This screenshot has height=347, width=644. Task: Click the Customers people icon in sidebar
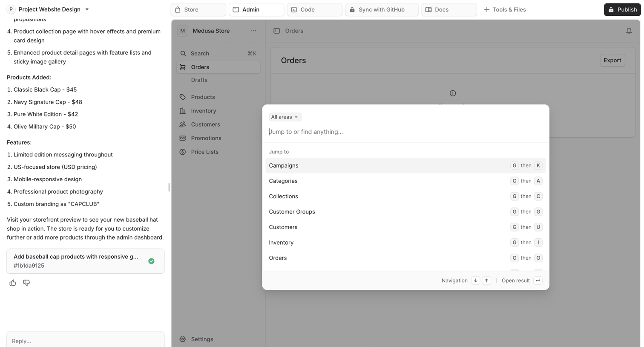pos(183,124)
